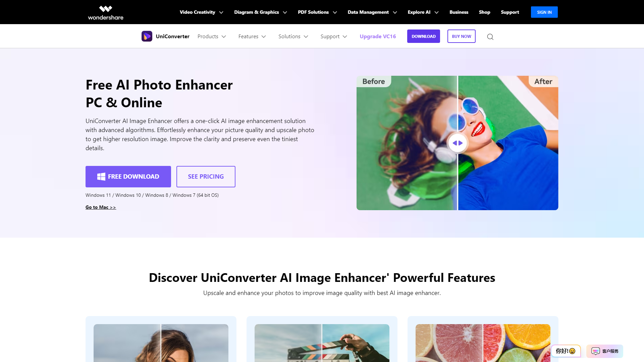Click the fruit image thumbnail in features section
644x362 pixels.
(483, 343)
